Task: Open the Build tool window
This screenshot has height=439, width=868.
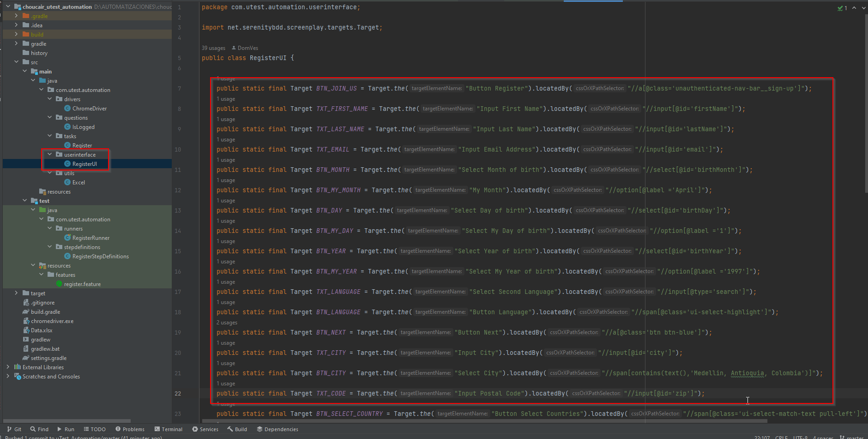Action: (237, 429)
